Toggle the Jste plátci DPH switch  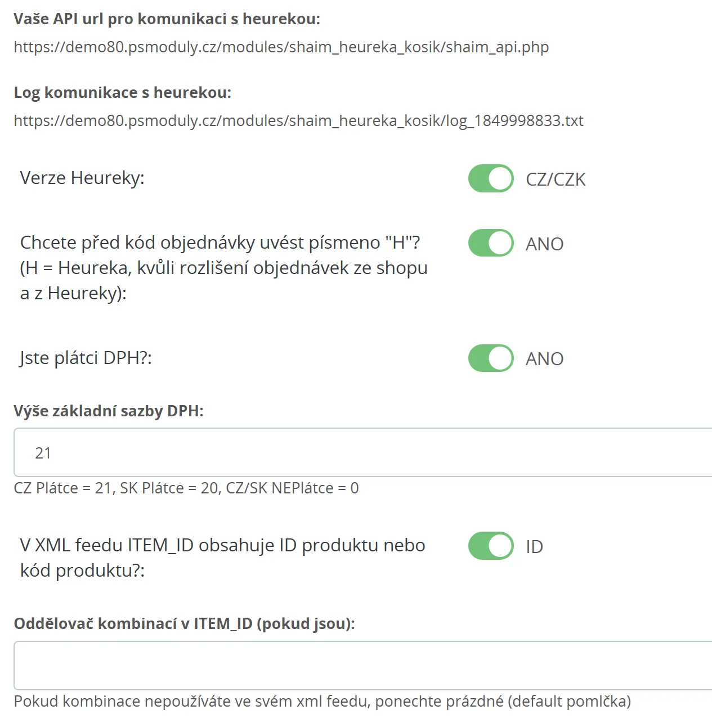491,358
